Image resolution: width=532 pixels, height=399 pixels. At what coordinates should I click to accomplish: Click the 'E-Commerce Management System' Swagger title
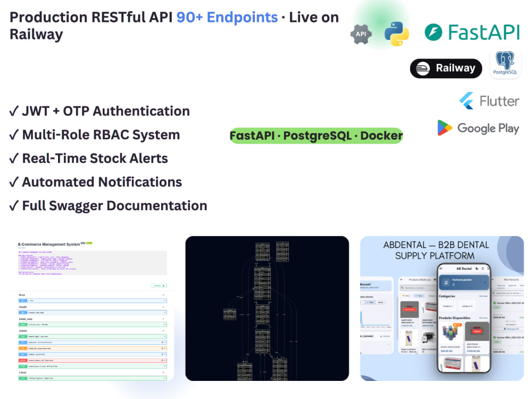coord(49,244)
